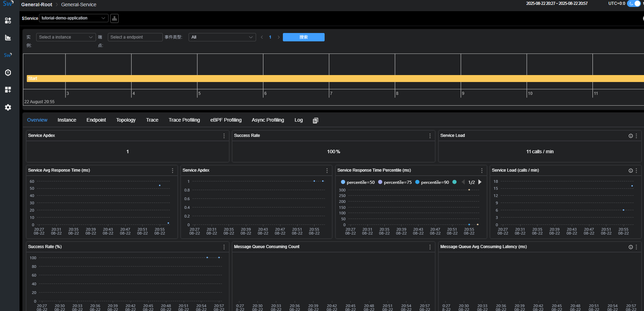Image resolution: width=644 pixels, height=311 pixels.
Task: Switch to the Topology tab
Action: click(x=126, y=120)
